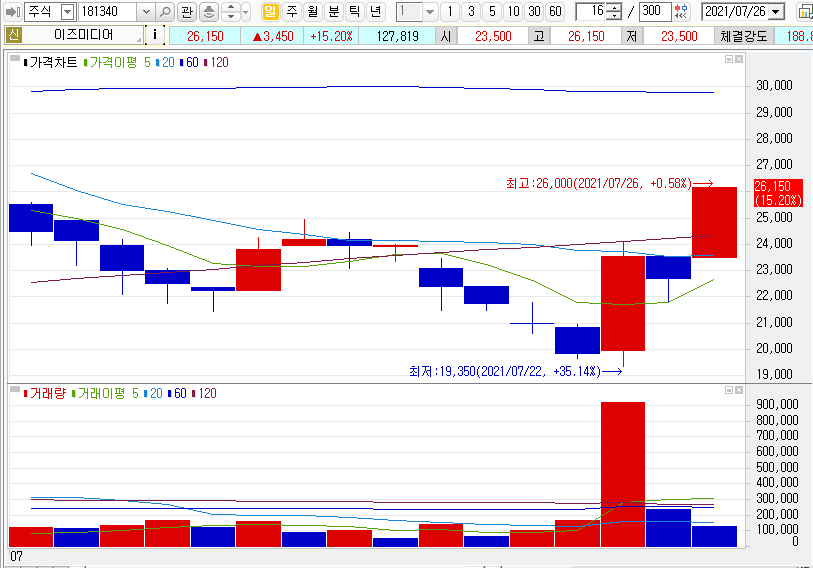Expand the stock code history dropdown
813x568 pixels.
coord(146,11)
